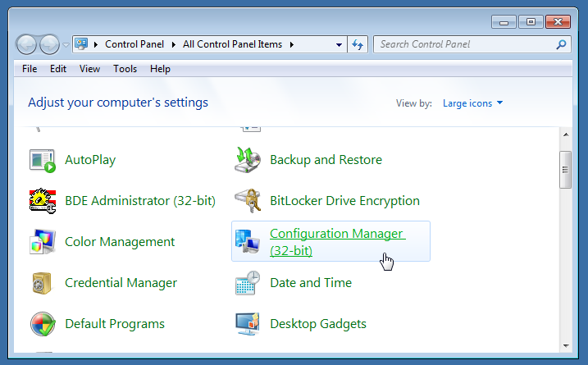Click the scrollbar down arrow

[566, 346]
